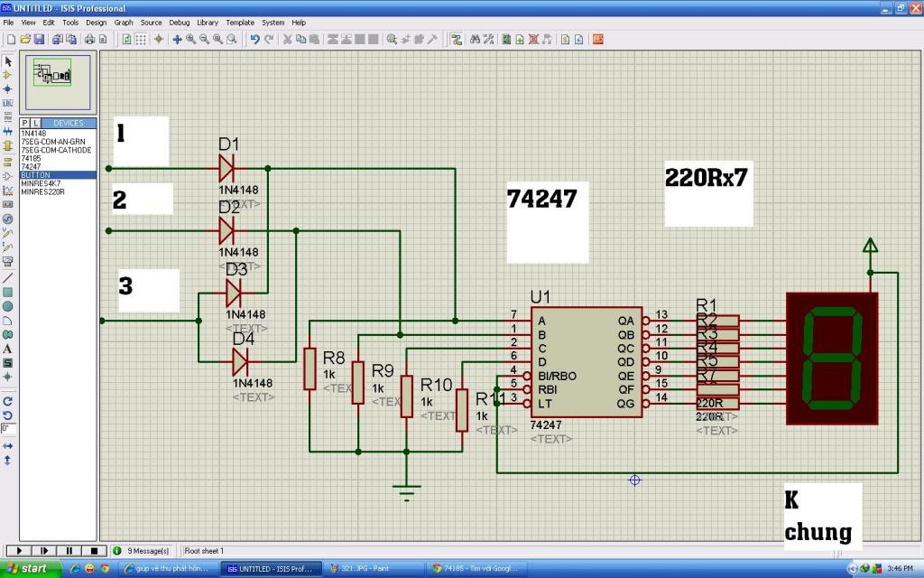924x578 pixels.
Task: Select the Junction dot tool
Action: [x=7, y=89]
